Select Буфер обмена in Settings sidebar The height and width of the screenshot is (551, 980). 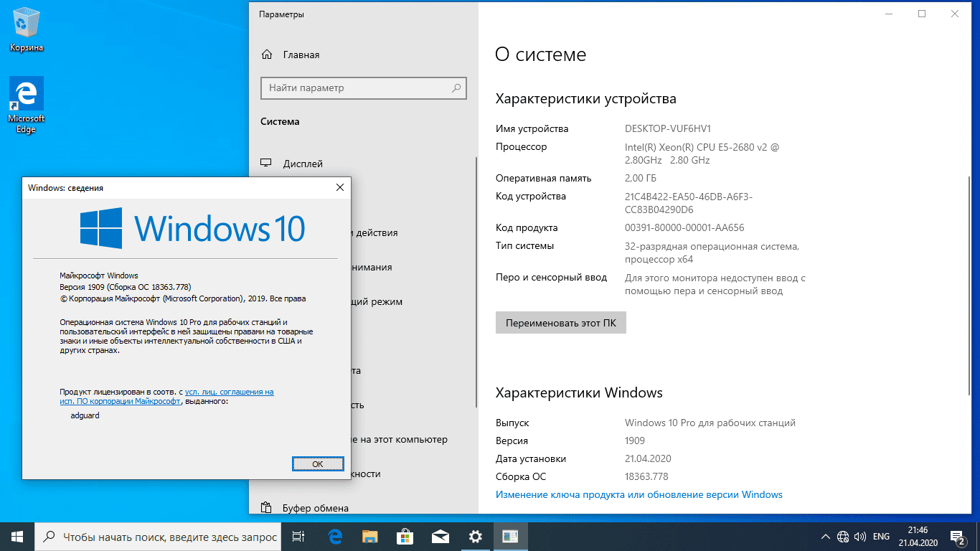[316, 508]
